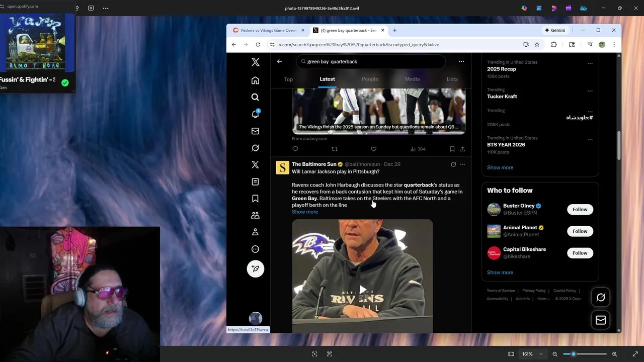Open Explore with the magnifier sidebar icon
644x362 pixels.
click(255, 97)
